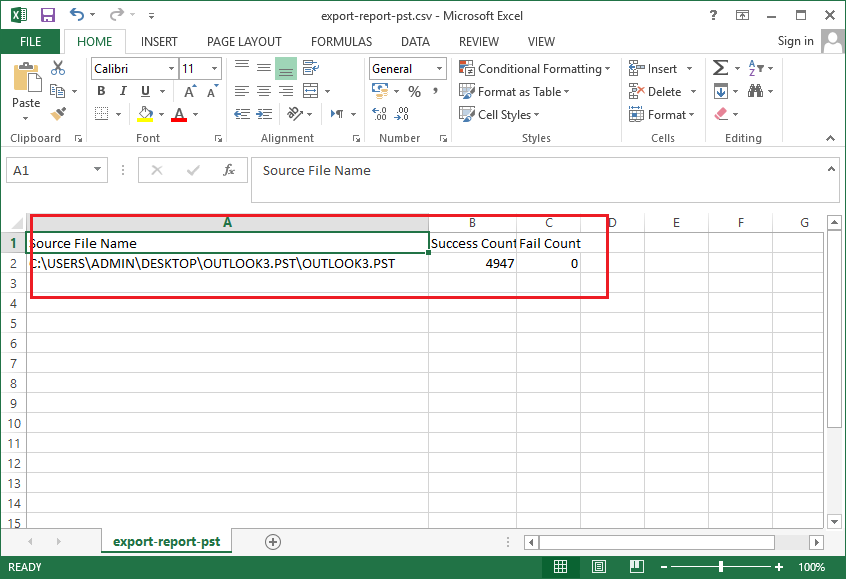Decrease decimal places
The image size is (846, 579).
click(x=402, y=114)
